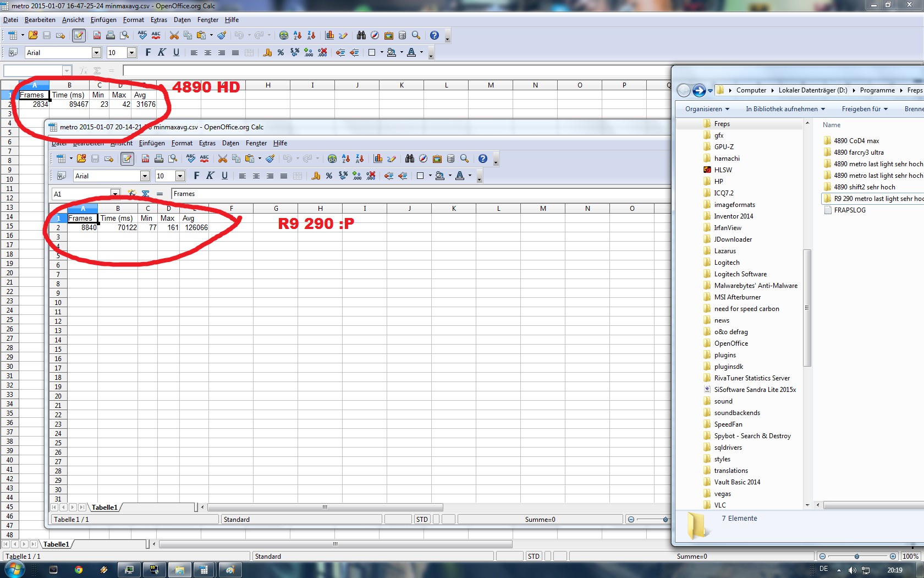Image resolution: width=924 pixels, height=578 pixels.
Task: Pick font color in front Calc window
Action: click(x=460, y=176)
